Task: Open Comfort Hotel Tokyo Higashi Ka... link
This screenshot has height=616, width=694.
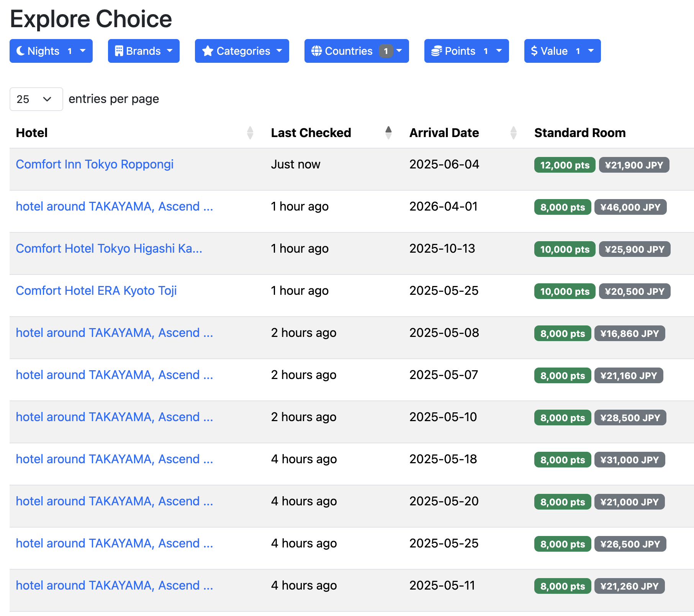Action: [109, 248]
